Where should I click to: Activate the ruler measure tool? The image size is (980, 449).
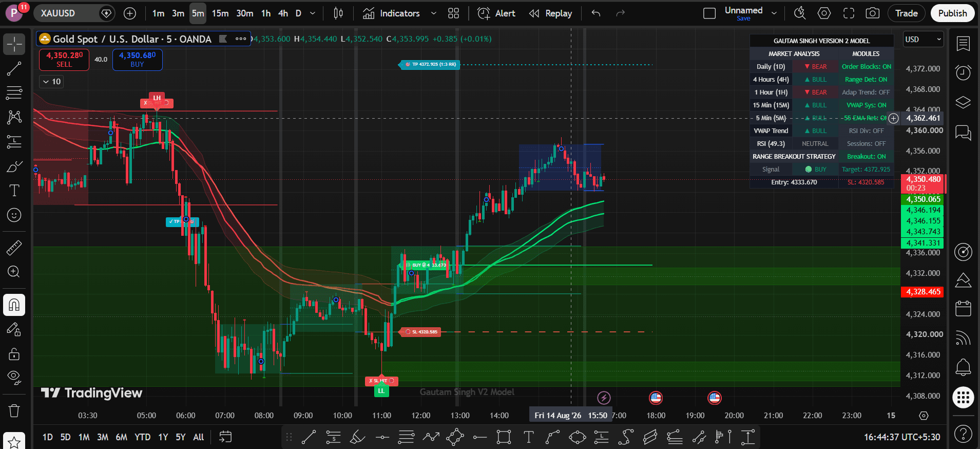point(14,248)
